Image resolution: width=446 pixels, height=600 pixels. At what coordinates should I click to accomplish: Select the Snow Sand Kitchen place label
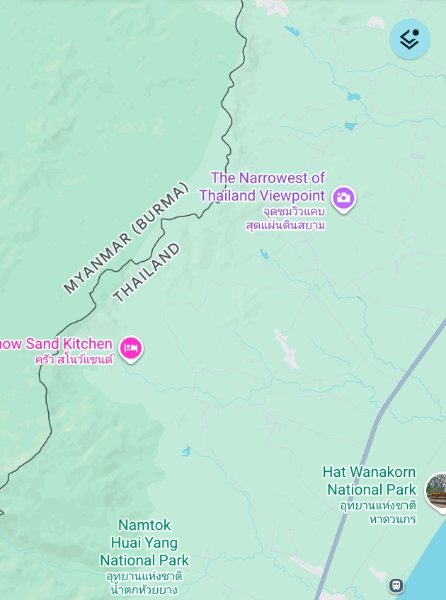pos(56,344)
